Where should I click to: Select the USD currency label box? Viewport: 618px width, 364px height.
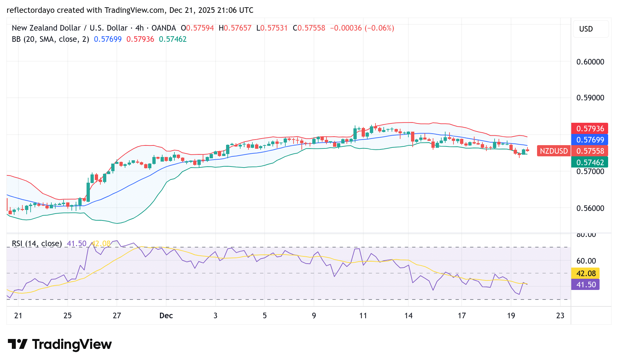click(x=591, y=29)
